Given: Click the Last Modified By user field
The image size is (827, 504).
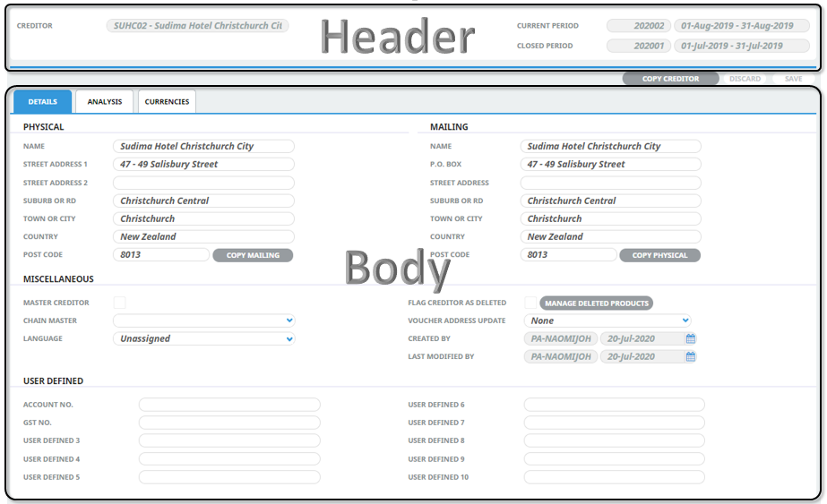Looking at the screenshot, I should (561, 357).
